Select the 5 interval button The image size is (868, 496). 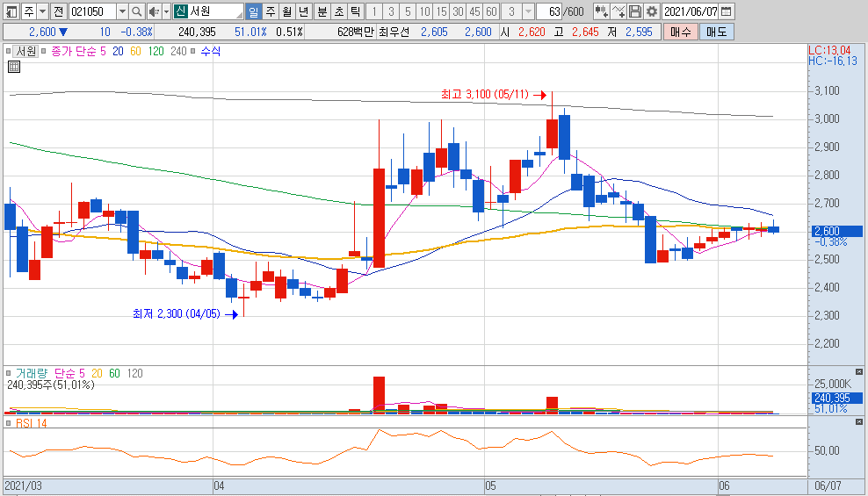(x=408, y=11)
